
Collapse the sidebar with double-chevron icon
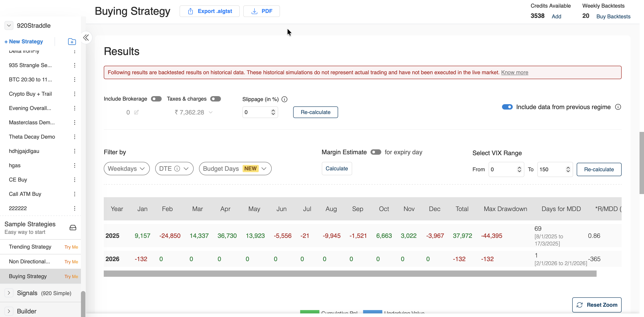[x=86, y=38]
